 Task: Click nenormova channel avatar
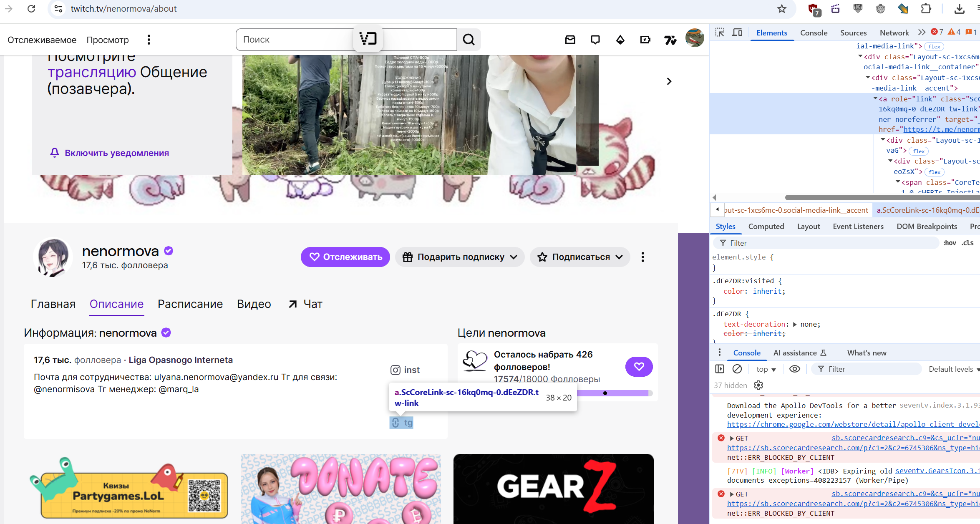click(x=53, y=257)
